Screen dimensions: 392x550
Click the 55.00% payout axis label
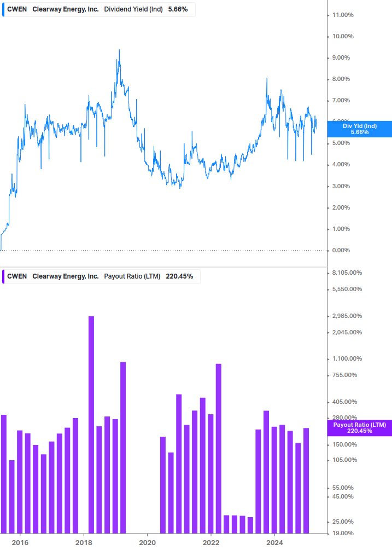click(343, 488)
